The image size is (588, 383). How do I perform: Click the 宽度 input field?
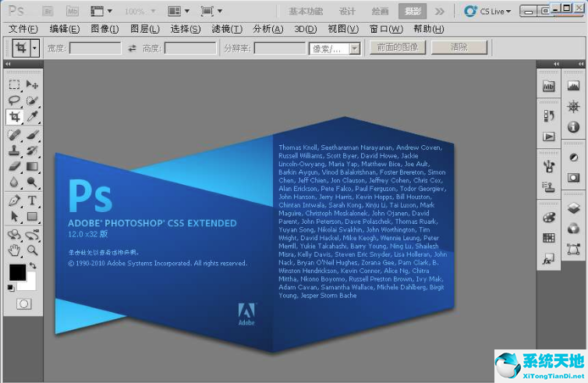click(95, 48)
